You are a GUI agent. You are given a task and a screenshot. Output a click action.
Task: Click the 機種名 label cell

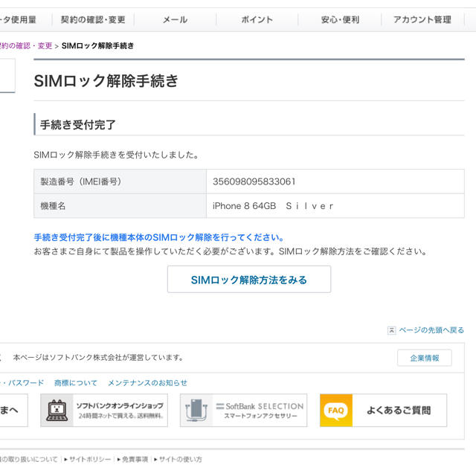120,206
